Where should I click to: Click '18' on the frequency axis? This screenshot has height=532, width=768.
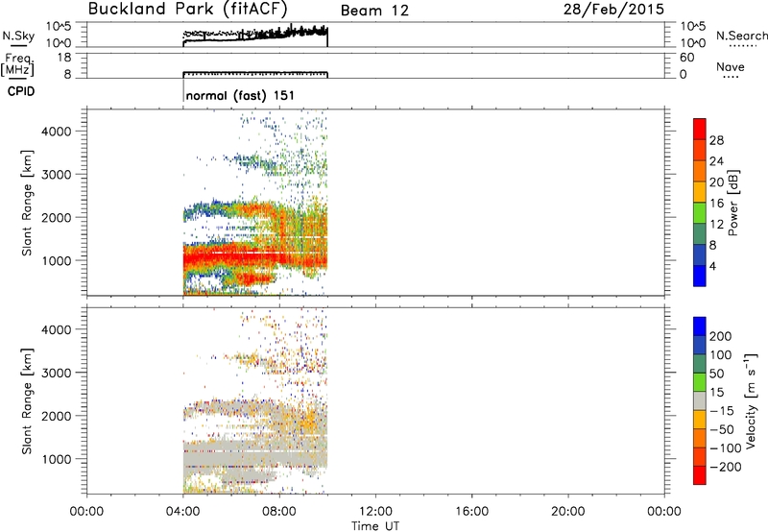[63, 58]
